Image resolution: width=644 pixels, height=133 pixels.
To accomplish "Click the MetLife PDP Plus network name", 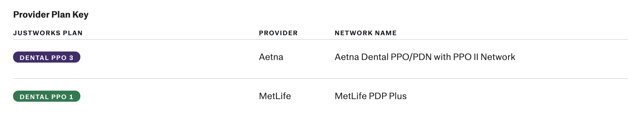I will [x=371, y=96].
